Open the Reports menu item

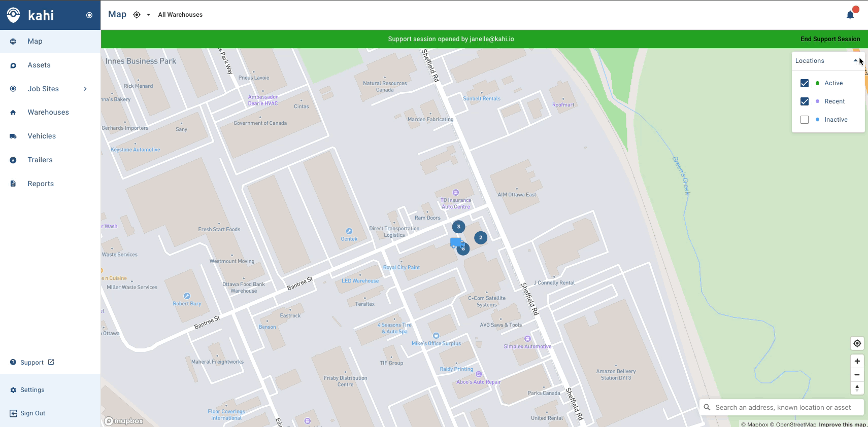coord(50,184)
